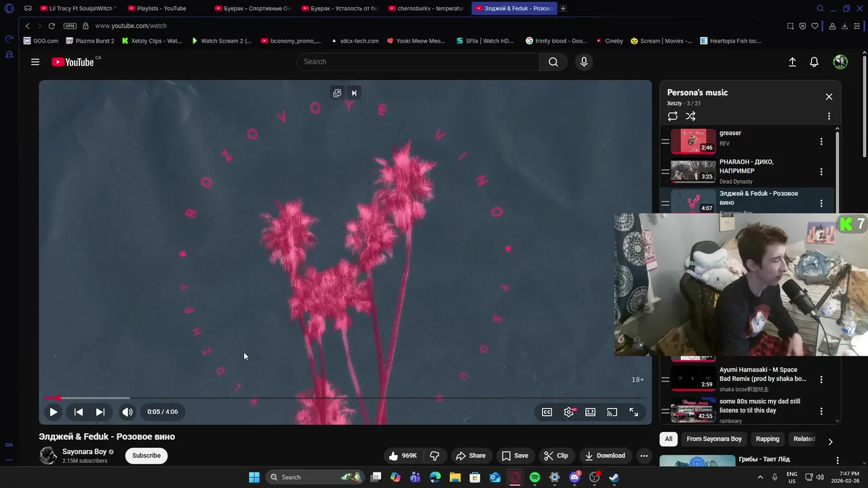Cast video with Play on TV
Image resolution: width=868 pixels, height=488 pixels.
coord(612,412)
